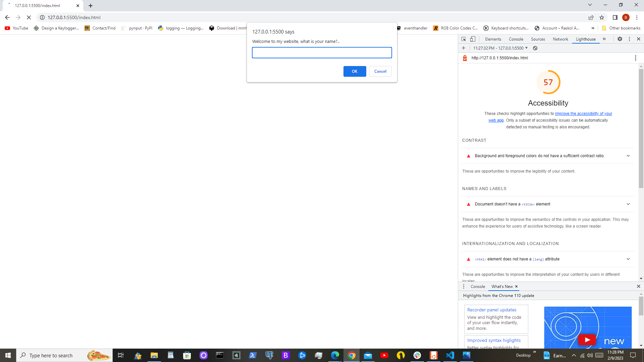Toggle the Chrome side panel
This screenshot has width=644, height=362.
point(615,17)
